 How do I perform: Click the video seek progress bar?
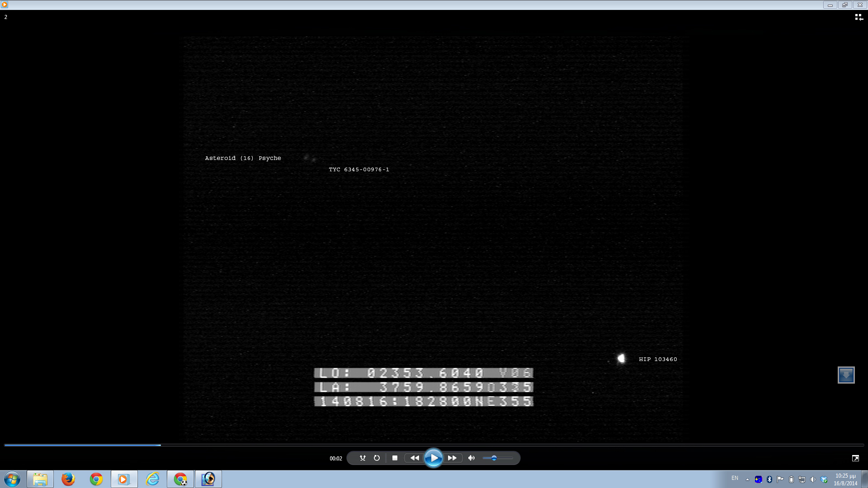tap(434, 445)
